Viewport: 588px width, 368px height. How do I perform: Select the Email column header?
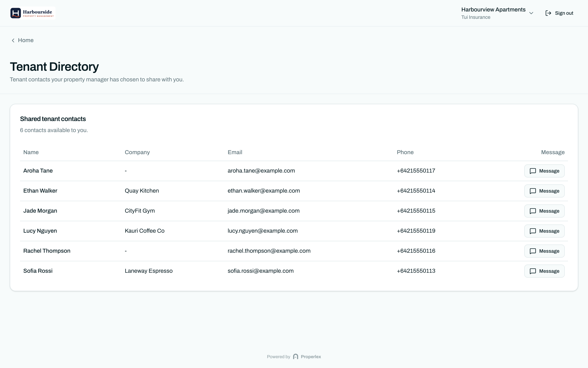click(x=235, y=152)
